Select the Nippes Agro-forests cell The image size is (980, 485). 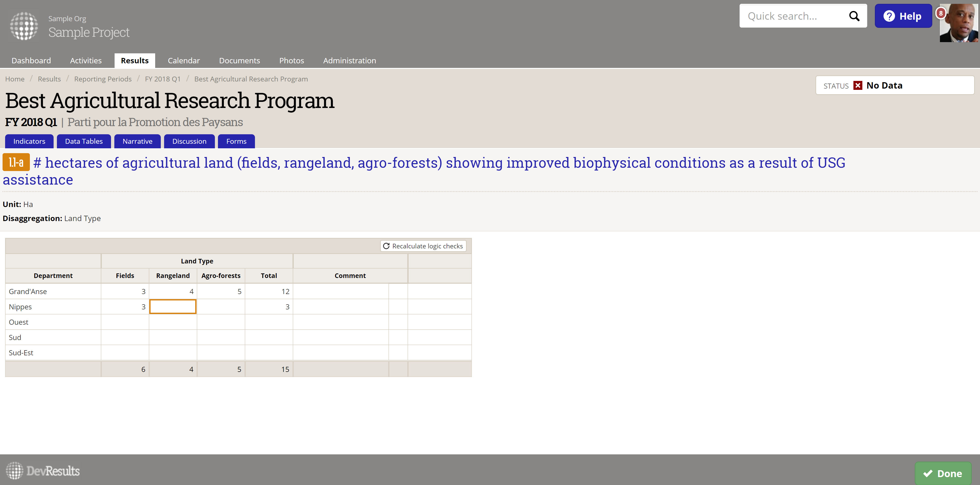(221, 307)
